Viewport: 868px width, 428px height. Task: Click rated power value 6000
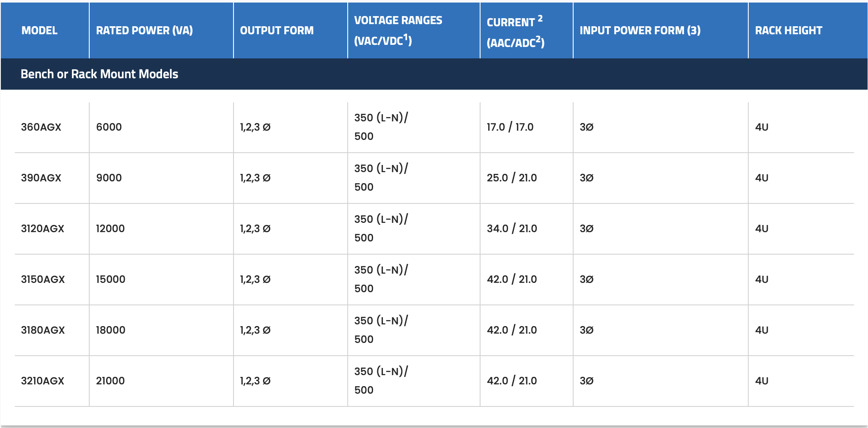pyautogui.click(x=109, y=127)
